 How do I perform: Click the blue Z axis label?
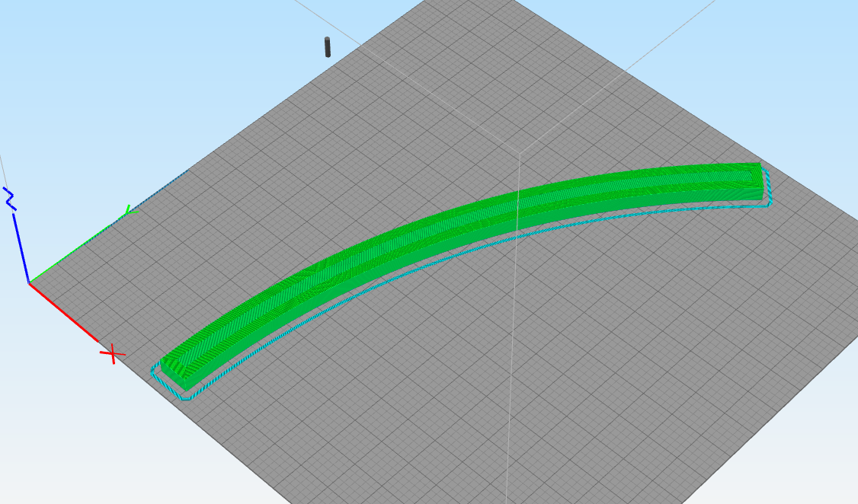point(10,199)
